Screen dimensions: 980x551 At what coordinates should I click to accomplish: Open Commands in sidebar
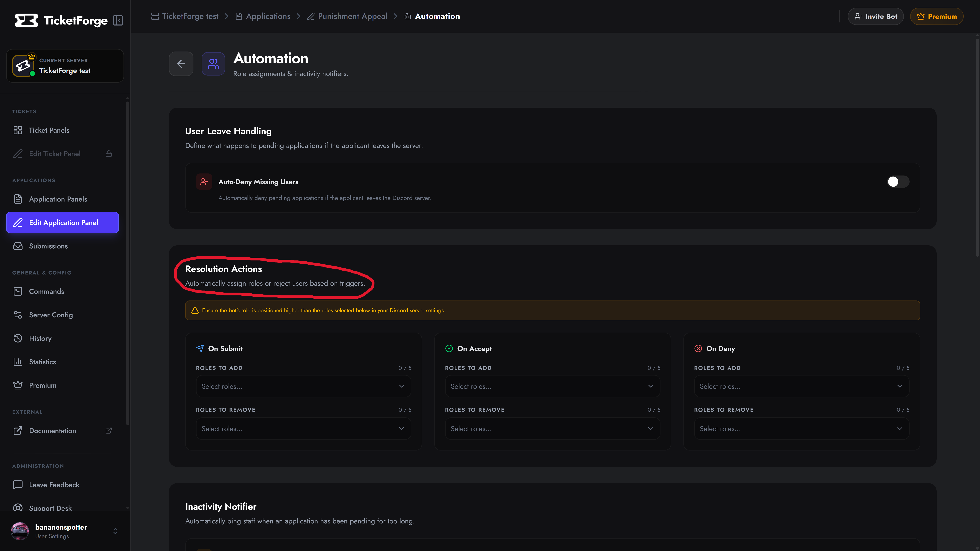(62, 291)
